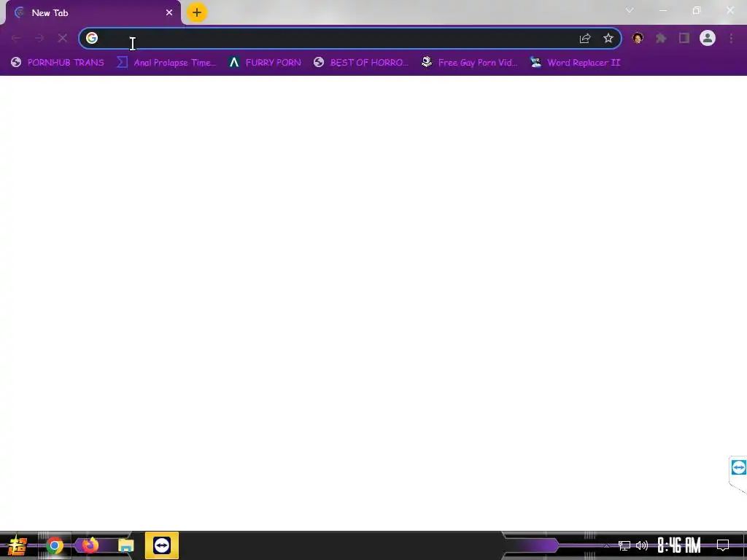Open network settings from the tray icon
This screenshot has height=560, width=747.
[x=624, y=545]
